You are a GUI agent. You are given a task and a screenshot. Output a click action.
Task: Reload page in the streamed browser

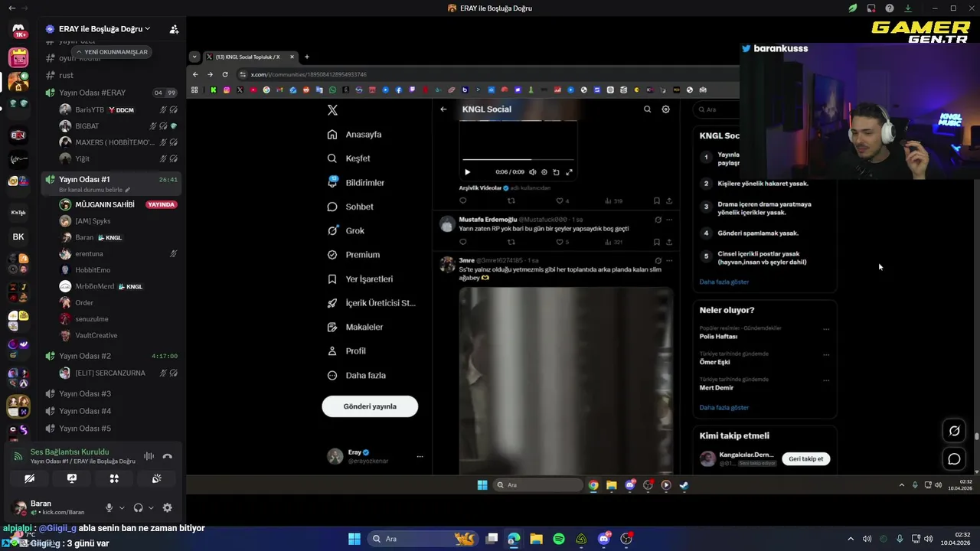pos(225,74)
